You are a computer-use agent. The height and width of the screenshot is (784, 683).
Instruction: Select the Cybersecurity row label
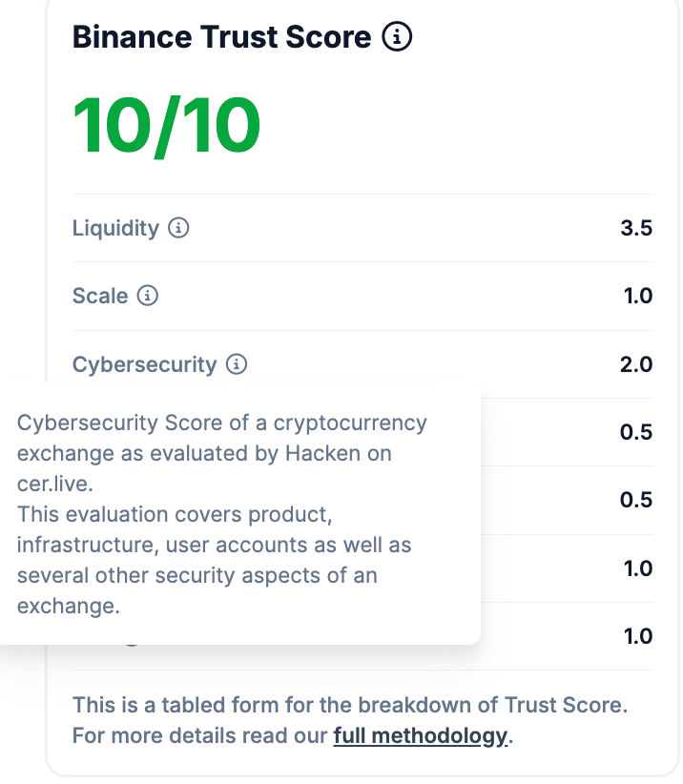click(x=144, y=364)
